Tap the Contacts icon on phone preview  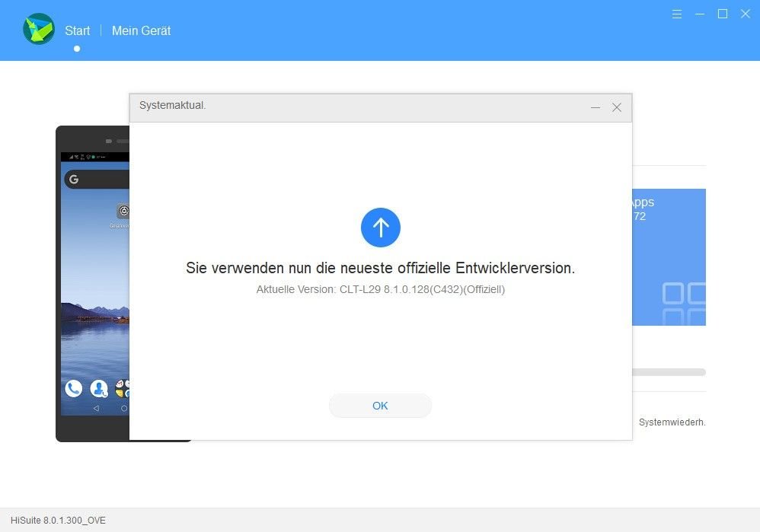click(98, 389)
